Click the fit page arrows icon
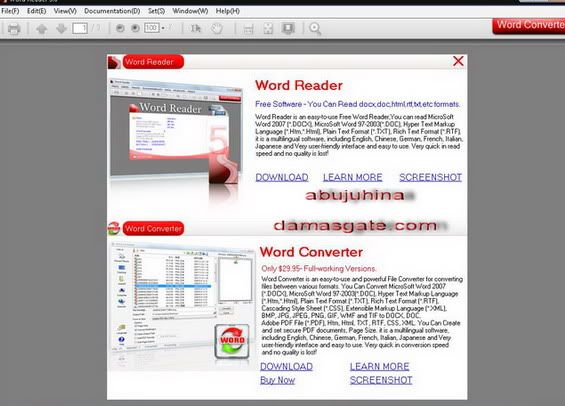Screen dimensions: 565x406 (x=268, y=28)
